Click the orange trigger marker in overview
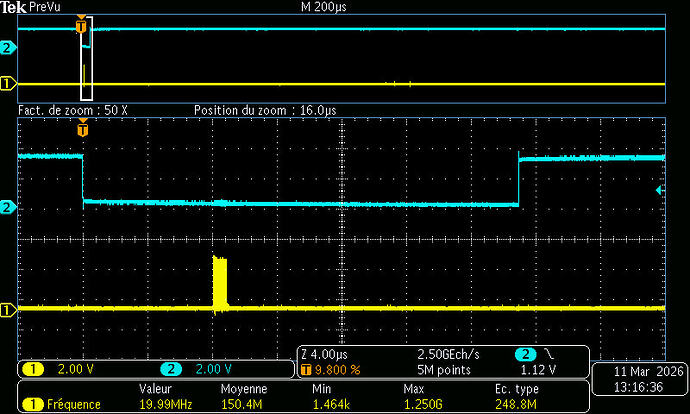690x414 pixels. pos(81,27)
